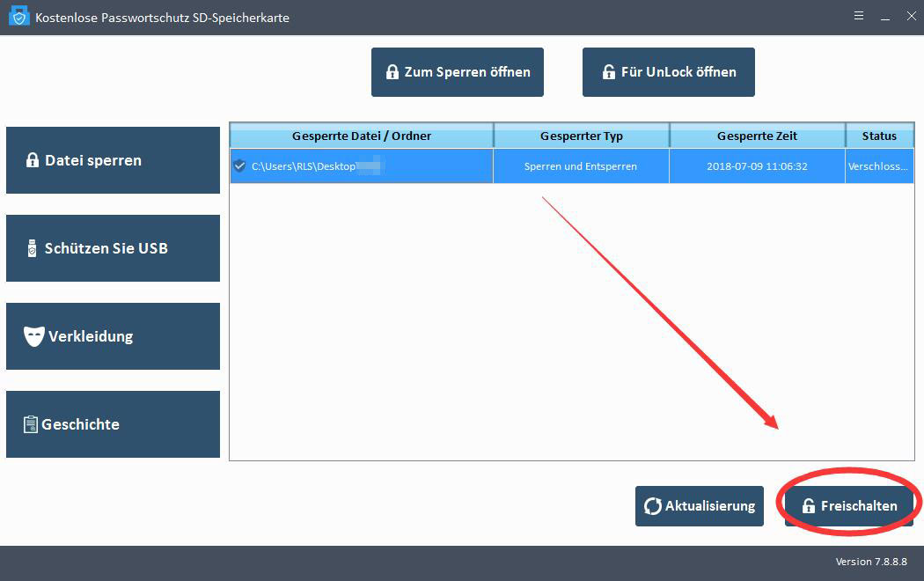Click the lock icon on Zum Sperren öffnen
This screenshot has width=924, height=581.
point(392,72)
